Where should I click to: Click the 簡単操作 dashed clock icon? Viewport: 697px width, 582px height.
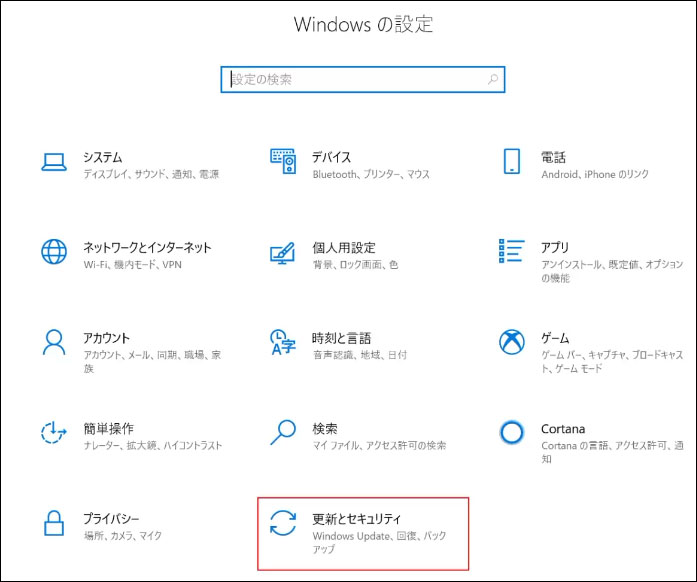[54, 432]
